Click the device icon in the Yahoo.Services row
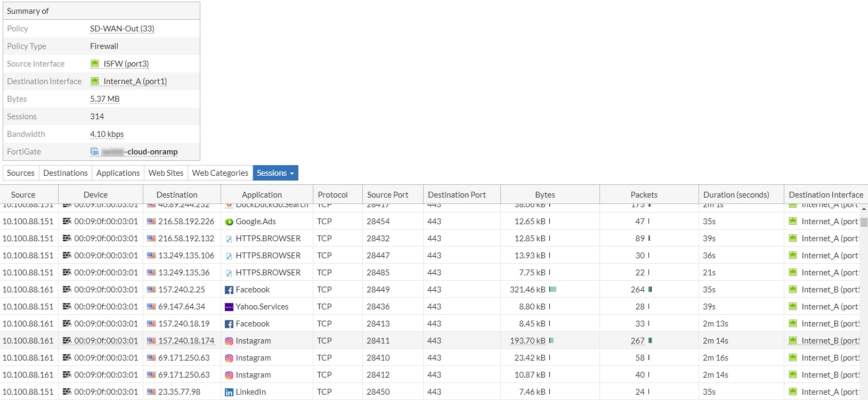Viewport: 868px width, 400px height. 67,307
